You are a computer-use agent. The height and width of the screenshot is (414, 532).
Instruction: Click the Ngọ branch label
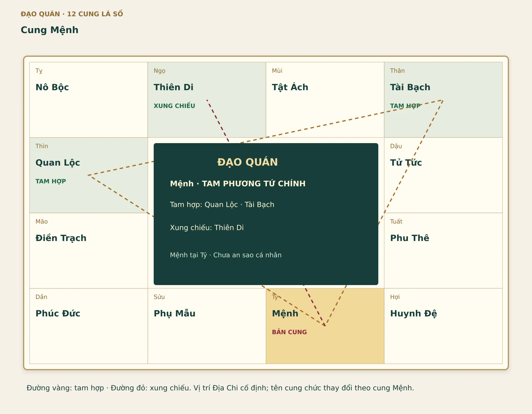160,71
